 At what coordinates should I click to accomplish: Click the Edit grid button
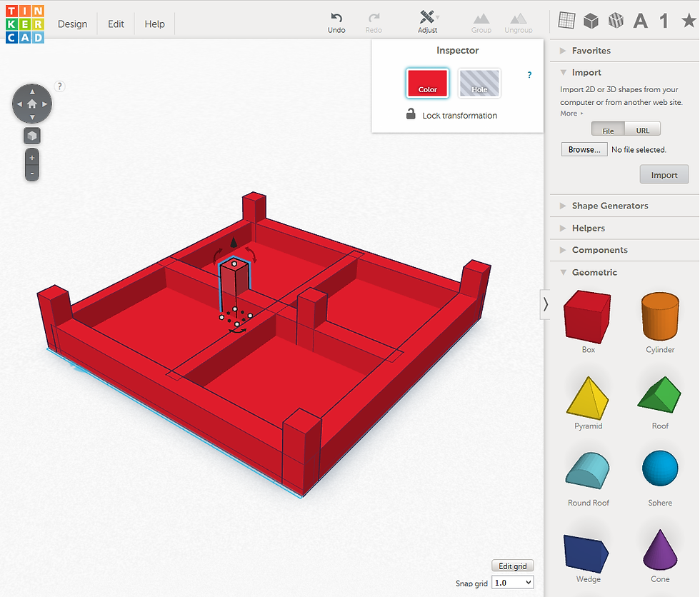(x=513, y=566)
